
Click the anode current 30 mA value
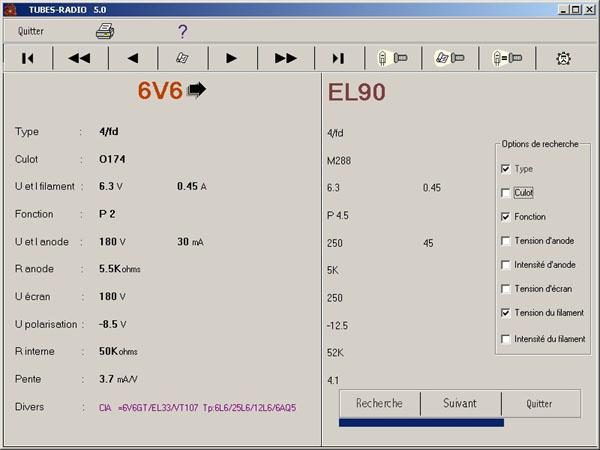[x=190, y=242]
